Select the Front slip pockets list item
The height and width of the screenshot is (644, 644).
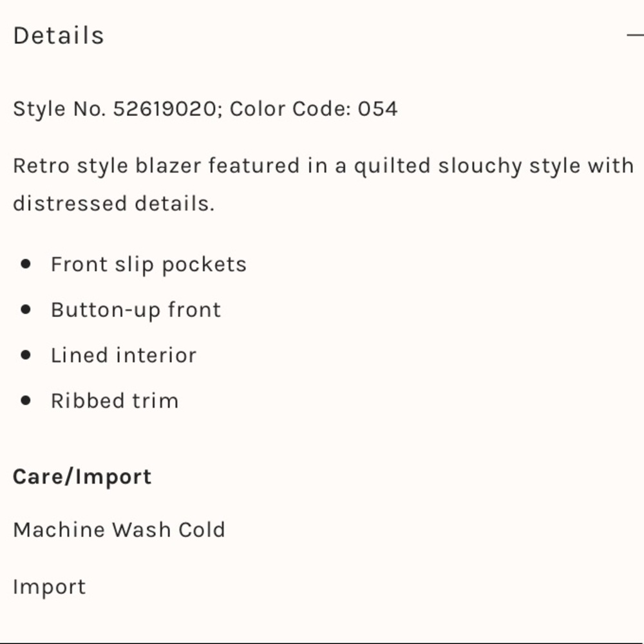click(x=149, y=264)
